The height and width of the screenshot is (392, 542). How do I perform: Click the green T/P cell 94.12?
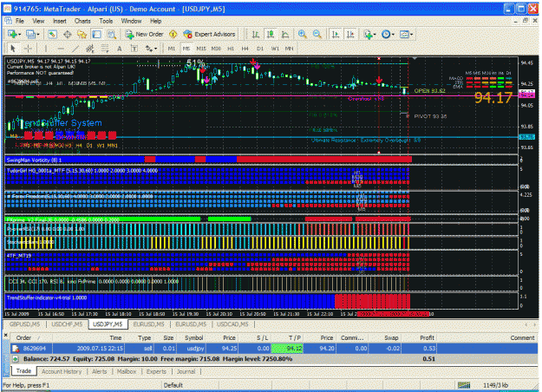coord(287,349)
